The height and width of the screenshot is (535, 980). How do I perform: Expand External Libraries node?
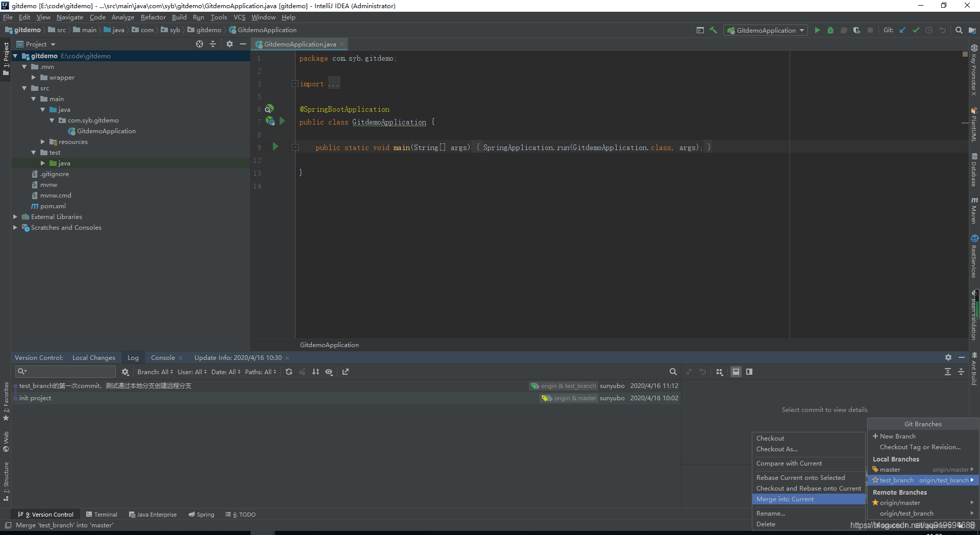pyautogui.click(x=15, y=216)
